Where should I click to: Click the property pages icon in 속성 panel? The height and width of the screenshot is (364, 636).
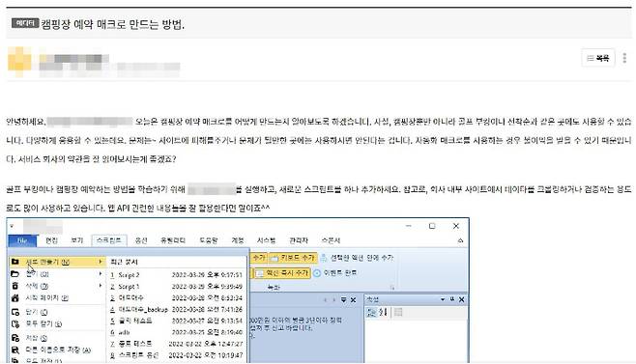[398, 312]
